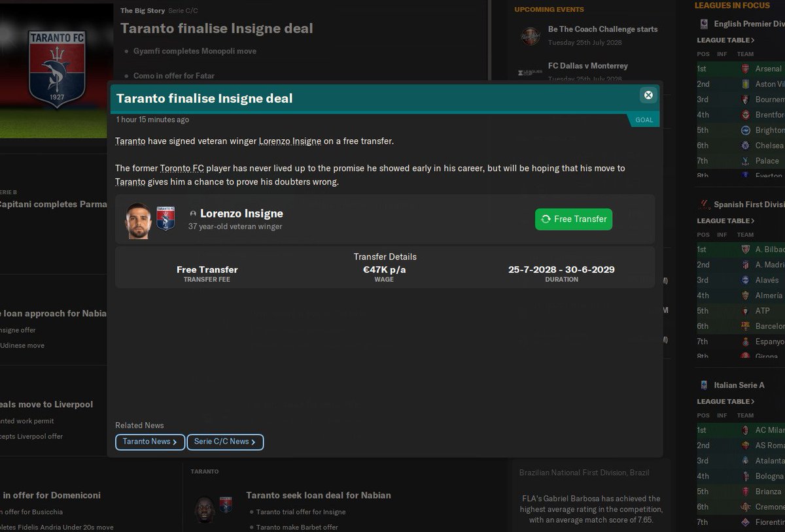Click the Bologna club badge icon
The height and width of the screenshot is (532, 785).
pyautogui.click(x=745, y=476)
